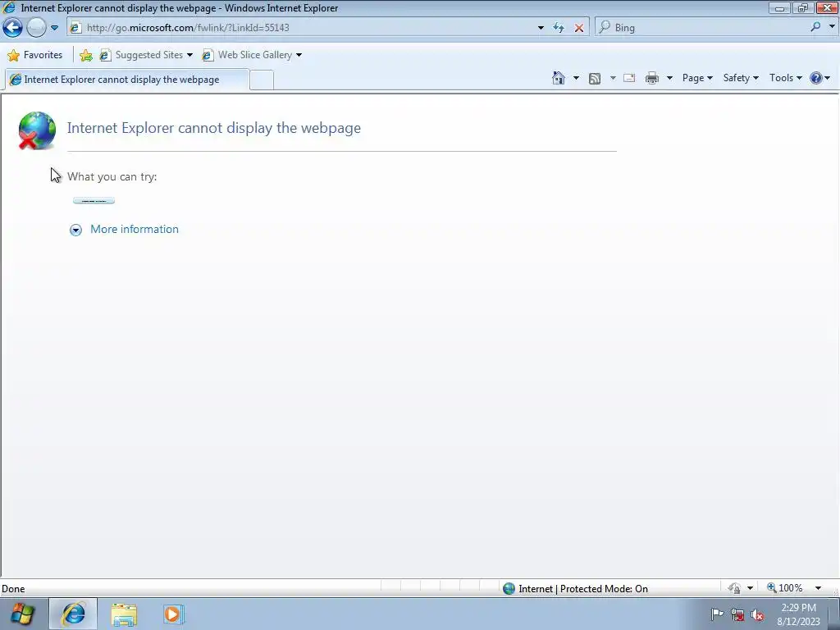Launch Windows Media Player from taskbar
The image size is (840, 630).
(x=173, y=614)
